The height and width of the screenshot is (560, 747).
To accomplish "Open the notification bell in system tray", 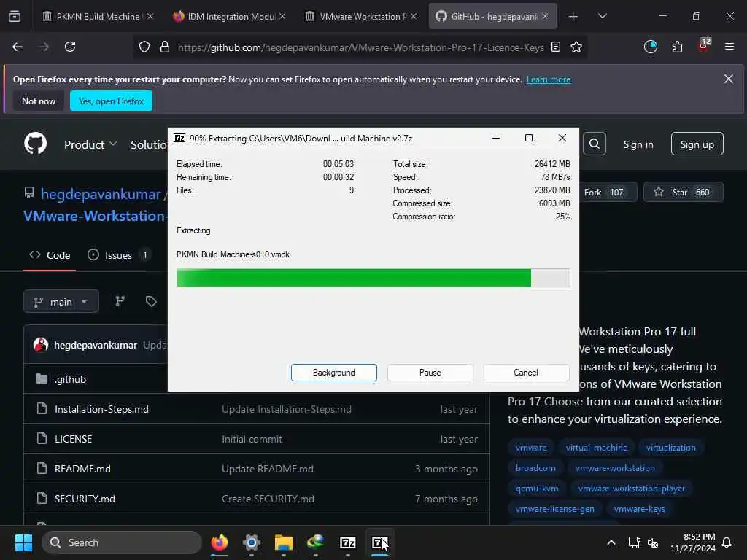I will pos(727,542).
